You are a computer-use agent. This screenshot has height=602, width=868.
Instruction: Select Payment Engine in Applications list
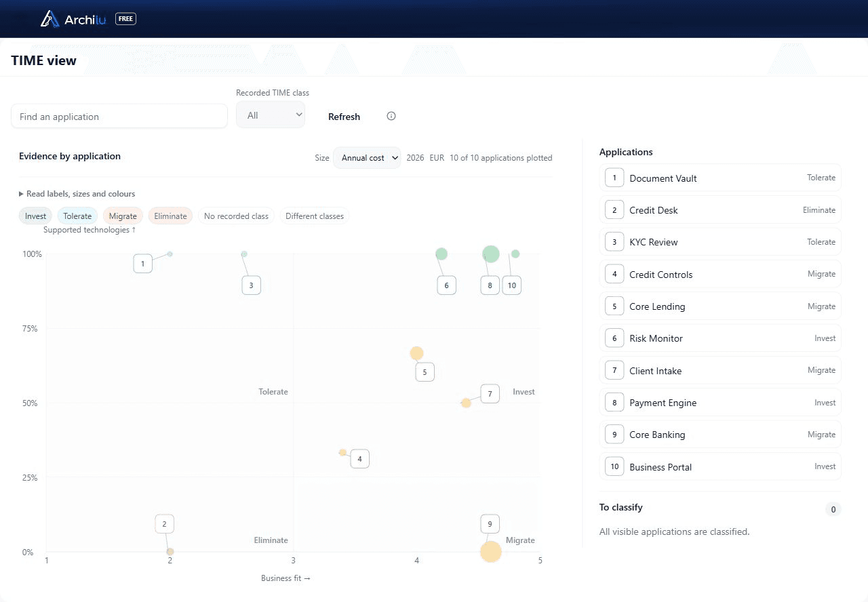pos(720,403)
